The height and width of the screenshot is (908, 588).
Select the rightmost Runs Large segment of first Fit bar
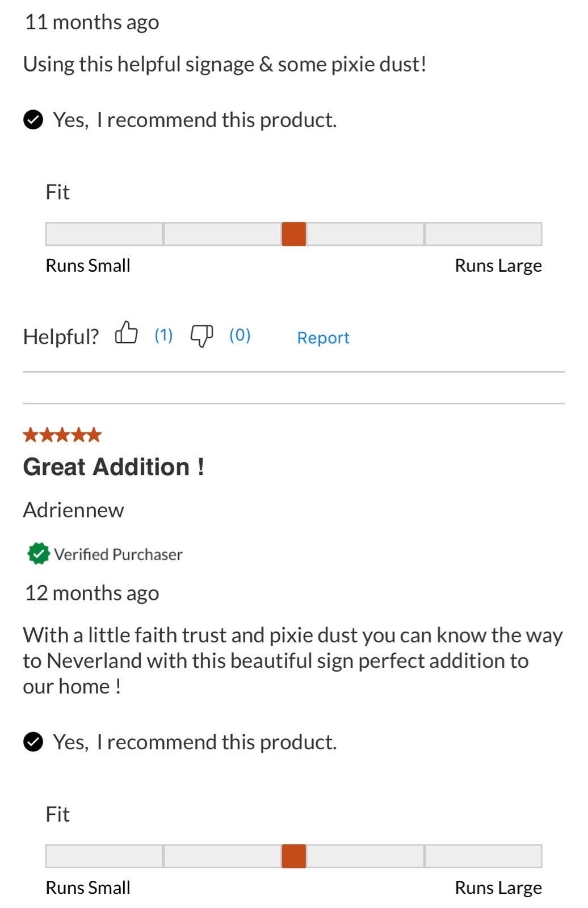[484, 234]
